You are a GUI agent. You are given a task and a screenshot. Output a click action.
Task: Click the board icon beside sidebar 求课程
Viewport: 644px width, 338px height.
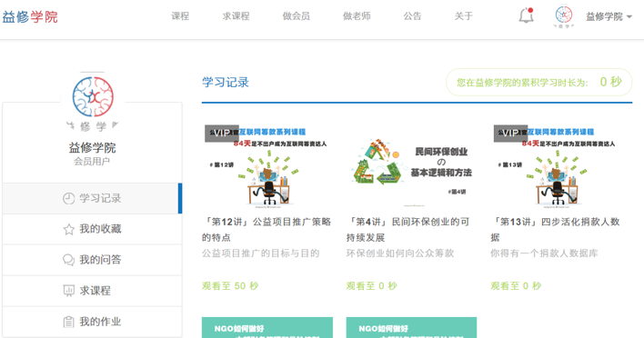point(68,291)
